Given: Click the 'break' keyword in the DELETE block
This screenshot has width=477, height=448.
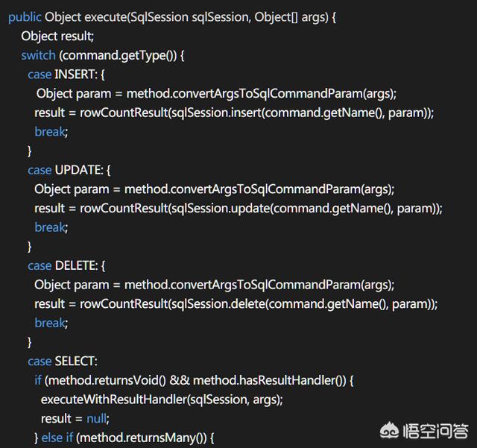Looking at the screenshot, I should [x=51, y=323].
